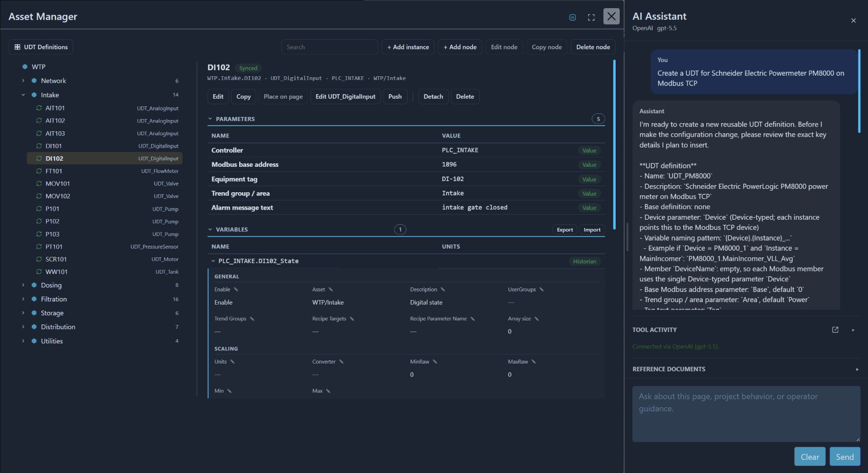Viewport: 868px width, 473px height.
Task: Toggle fullscreen for Asset Manager
Action: 591,17
